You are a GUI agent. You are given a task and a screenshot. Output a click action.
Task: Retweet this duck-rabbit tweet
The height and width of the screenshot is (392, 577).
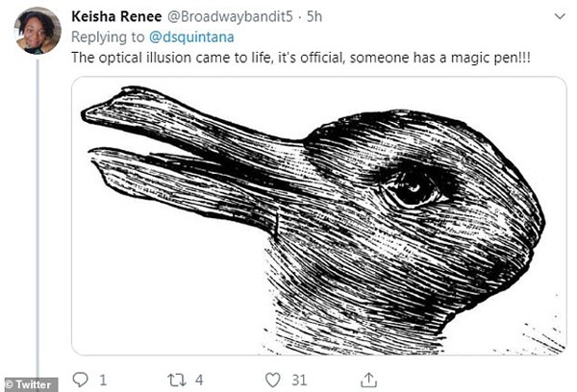coord(175,379)
